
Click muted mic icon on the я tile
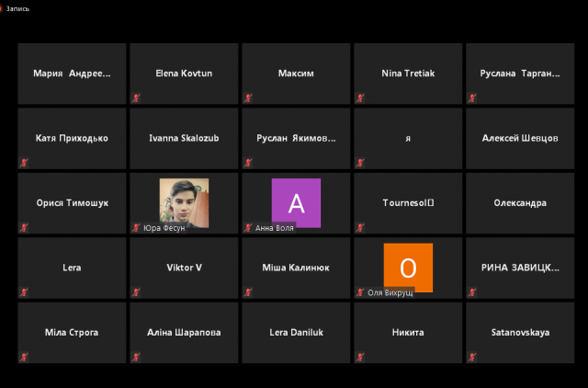point(360,163)
